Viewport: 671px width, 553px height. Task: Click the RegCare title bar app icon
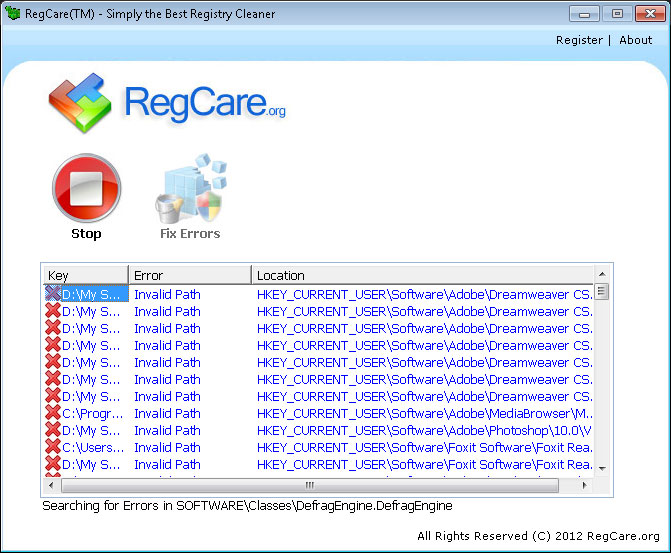(x=13, y=13)
